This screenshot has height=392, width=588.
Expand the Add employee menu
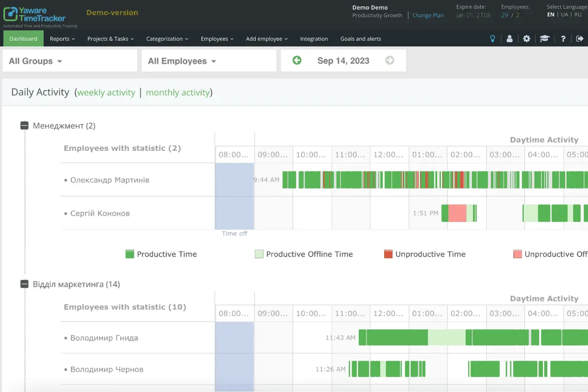pos(267,39)
